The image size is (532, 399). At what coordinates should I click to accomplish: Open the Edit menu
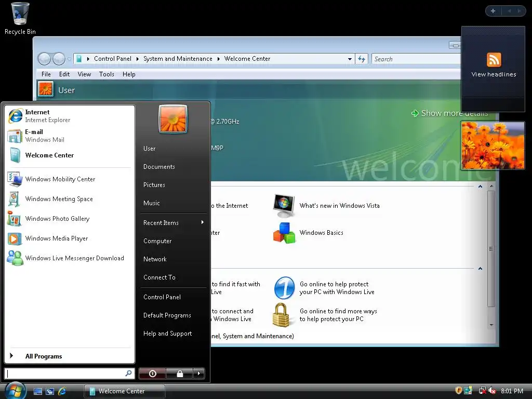pyautogui.click(x=64, y=74)
